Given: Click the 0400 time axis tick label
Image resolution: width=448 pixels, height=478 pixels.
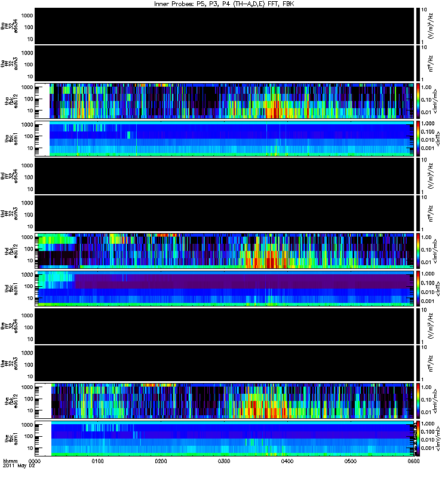Looking at the screenshot, I should coord(287,461).
